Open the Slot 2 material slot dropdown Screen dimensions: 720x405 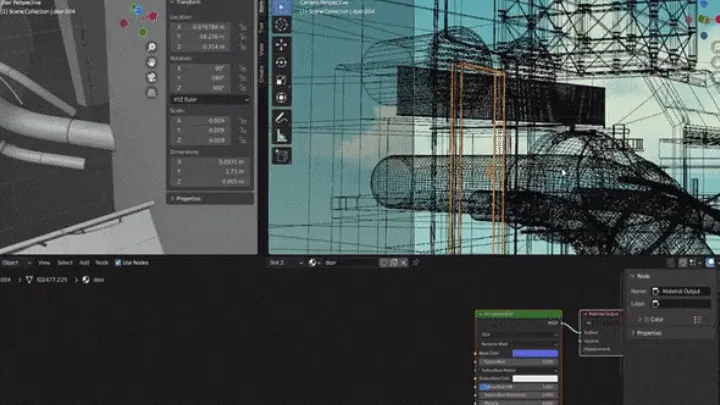pyautogui.click(x=286, y=263)
